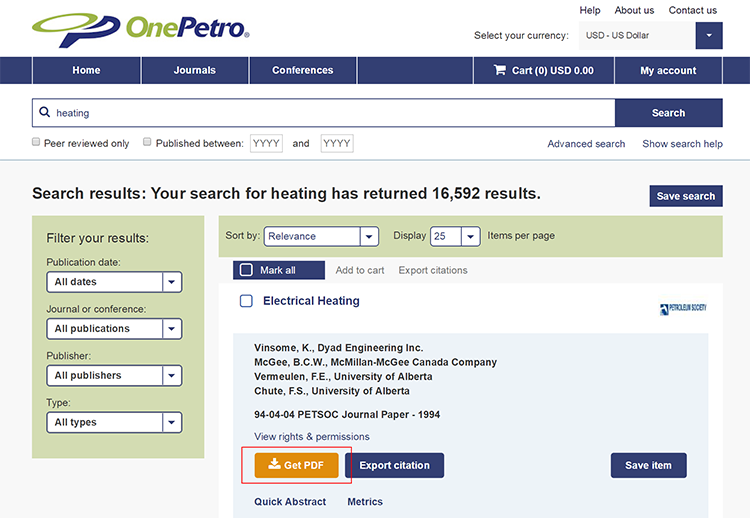Open View rights & permissions link

coord(312,437)
